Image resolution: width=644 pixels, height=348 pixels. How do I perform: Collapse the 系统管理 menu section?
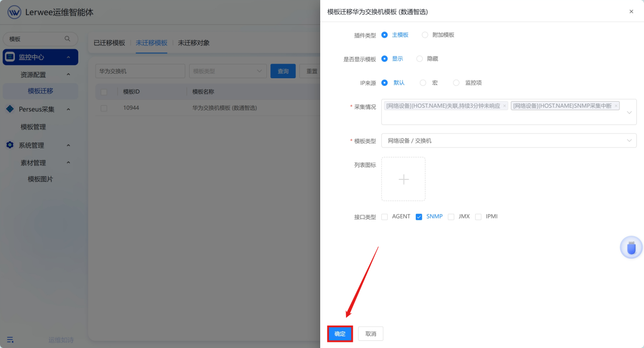pos(68,145)
